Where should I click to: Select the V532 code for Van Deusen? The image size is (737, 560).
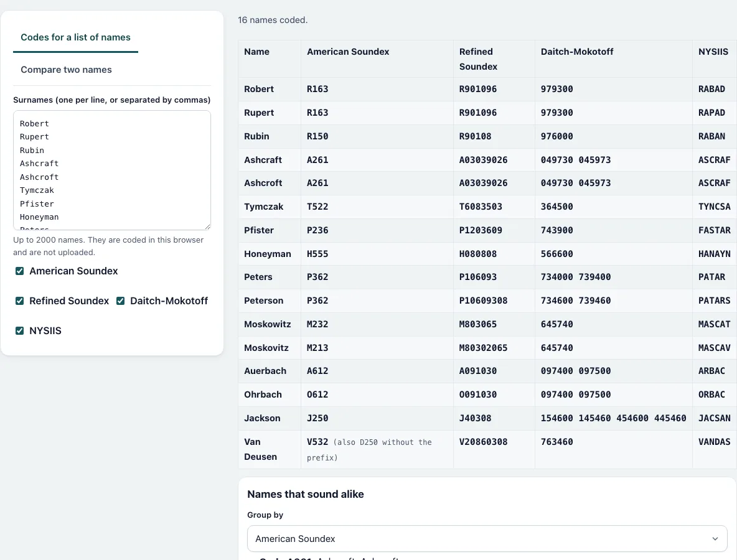(317, 442)
